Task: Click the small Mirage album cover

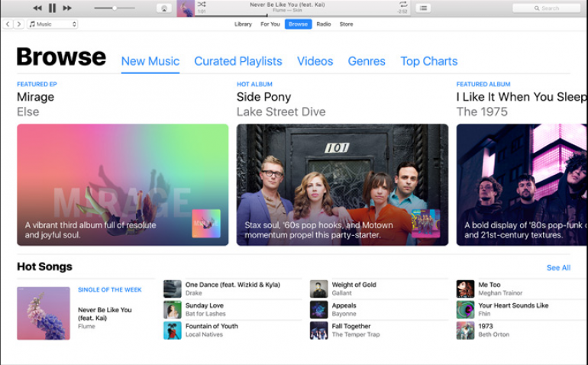Action: 206,224
